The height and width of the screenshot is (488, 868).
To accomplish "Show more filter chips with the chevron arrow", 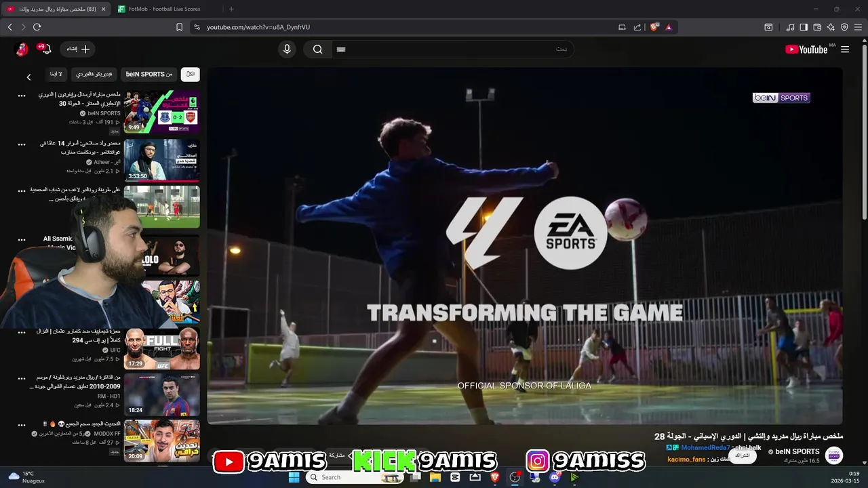I will coord(28,77).
